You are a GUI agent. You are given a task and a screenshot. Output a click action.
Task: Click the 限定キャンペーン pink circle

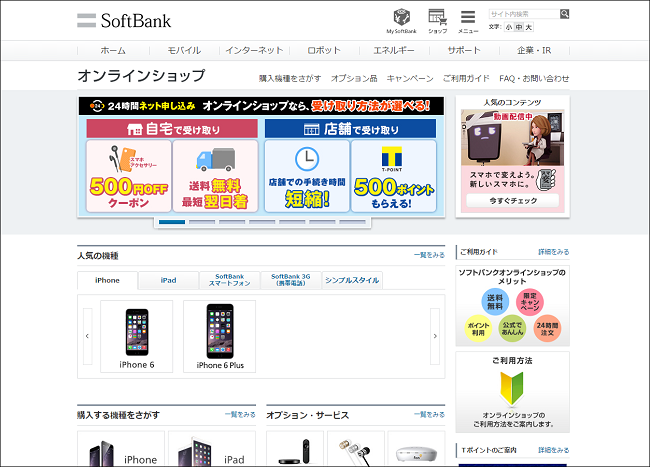tap(530, 302)
